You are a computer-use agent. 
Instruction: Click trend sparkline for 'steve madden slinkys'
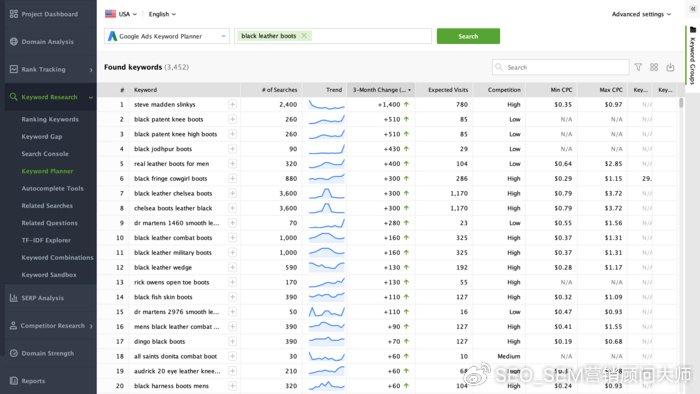coord(327,105)
